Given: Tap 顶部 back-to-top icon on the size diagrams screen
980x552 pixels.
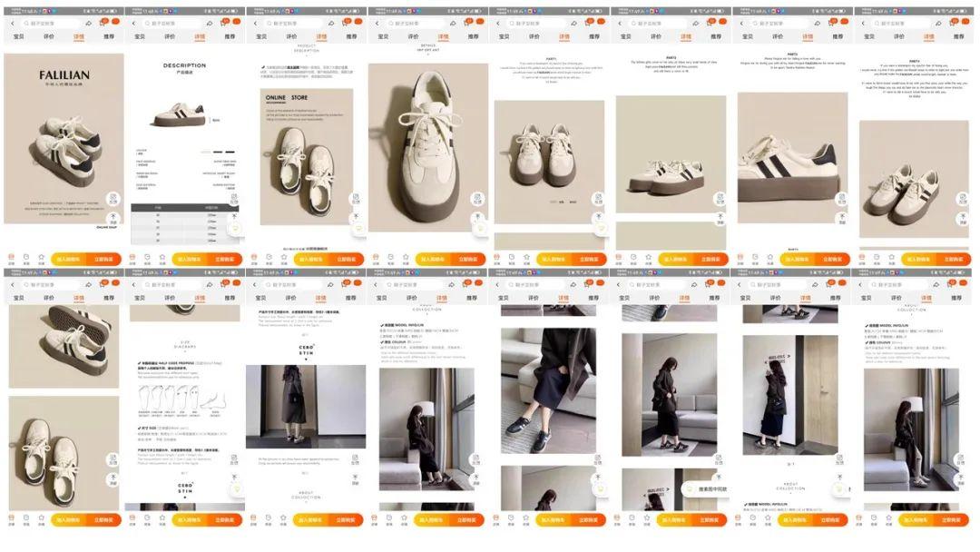Looking at the screenshot, I should point(235,478).
